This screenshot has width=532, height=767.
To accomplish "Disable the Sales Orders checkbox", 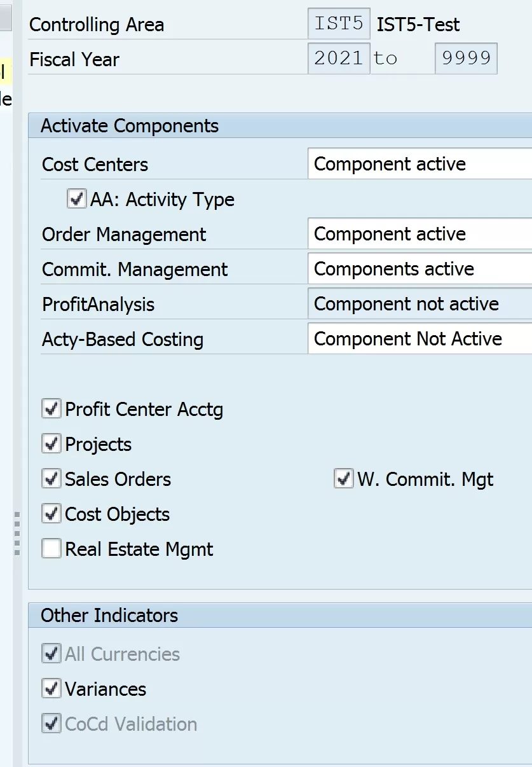I will click(x=51, y=478).
